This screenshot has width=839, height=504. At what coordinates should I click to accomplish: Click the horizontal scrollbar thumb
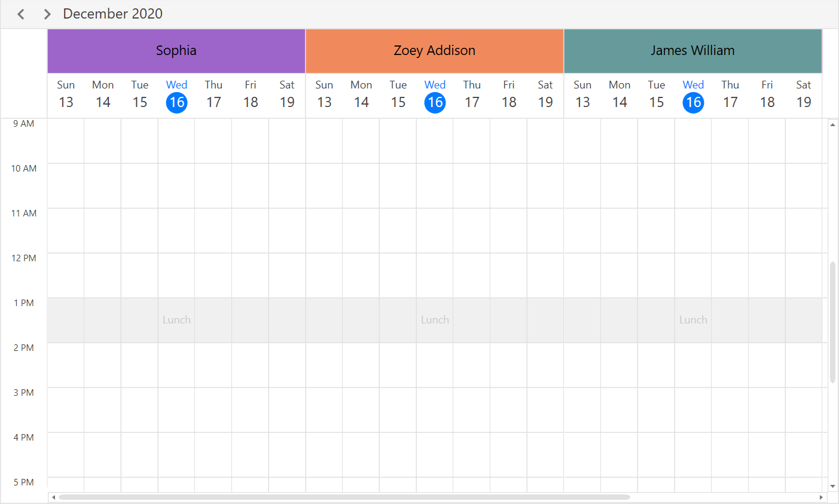344,497
